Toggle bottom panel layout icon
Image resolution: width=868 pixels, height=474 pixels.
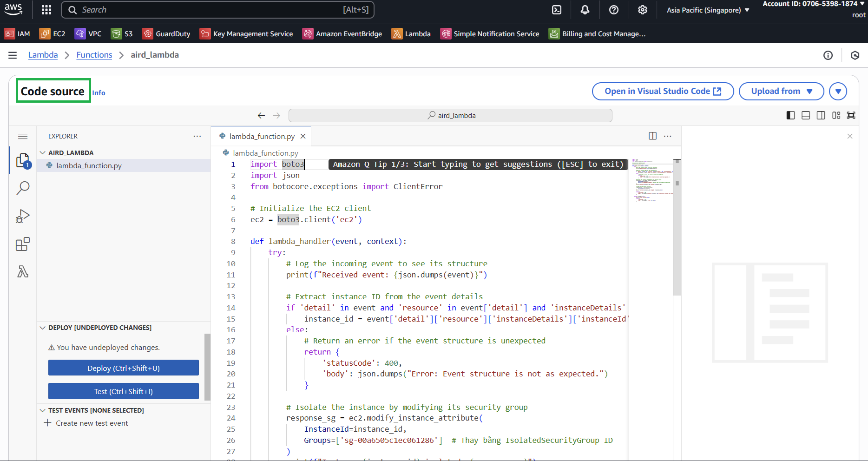coord(806,115)
